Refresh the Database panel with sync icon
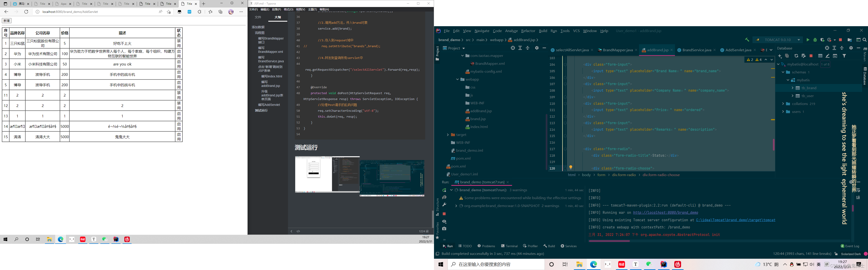Screen dimensions: 868x270 pos(796,56)
